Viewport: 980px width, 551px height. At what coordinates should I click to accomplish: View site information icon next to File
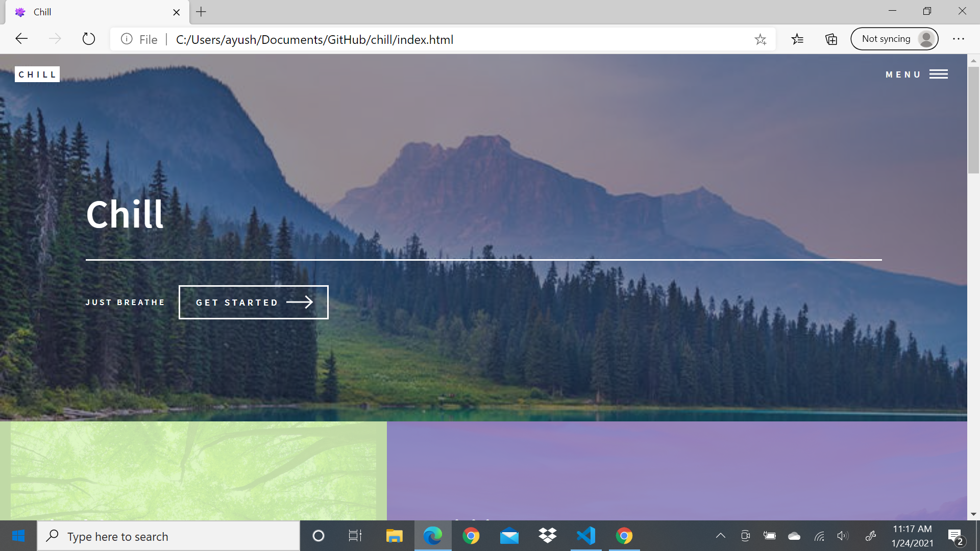[x=127, y=39]
